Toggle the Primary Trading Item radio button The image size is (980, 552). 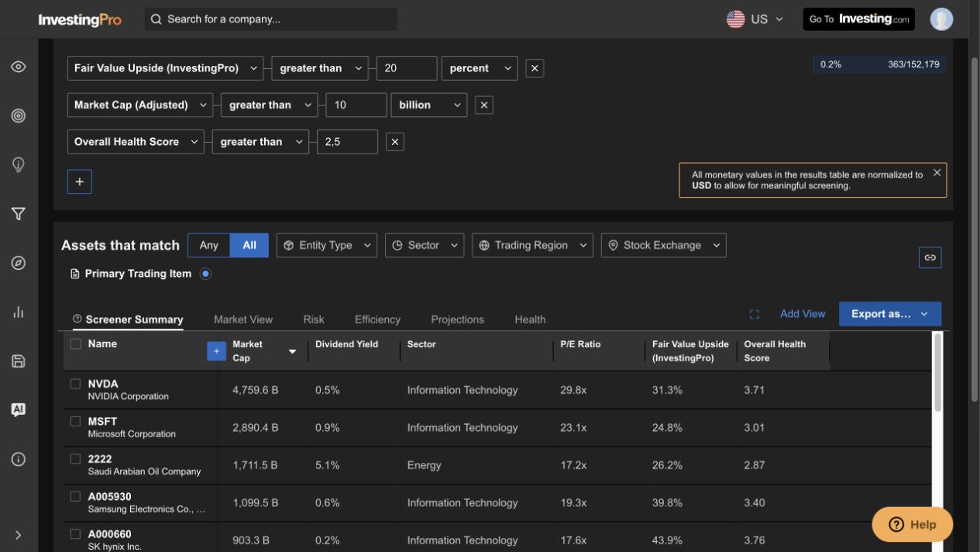click(x=205, y=274)
